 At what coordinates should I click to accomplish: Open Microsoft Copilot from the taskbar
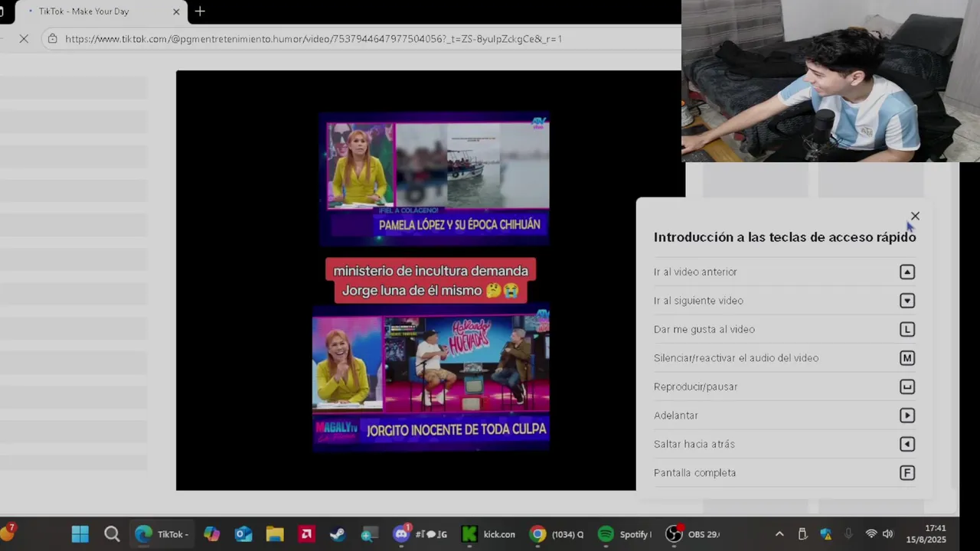click(212, 534)
